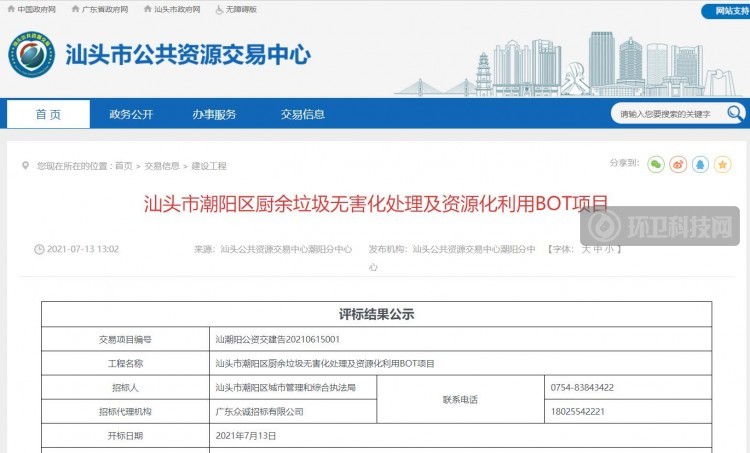Open the 首页 navigation tab
Image resolution: width=750 pixels, height=453 pixels.
click(x=48, y=114)
